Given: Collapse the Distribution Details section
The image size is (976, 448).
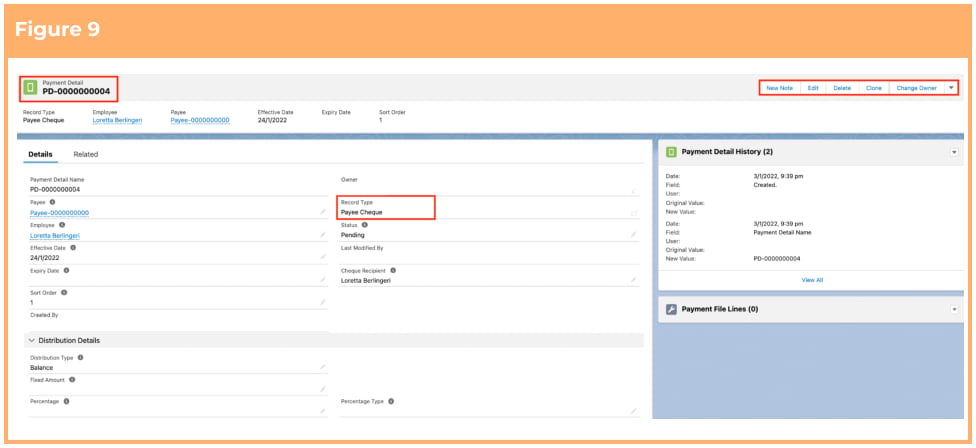Looking at the screenshot, I should [x=32, y=340].
